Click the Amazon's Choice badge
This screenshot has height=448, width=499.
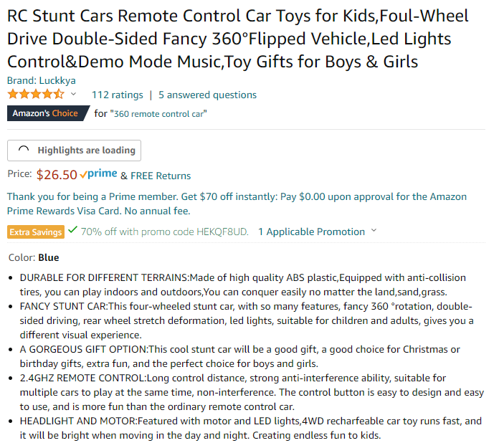[48, 113]
